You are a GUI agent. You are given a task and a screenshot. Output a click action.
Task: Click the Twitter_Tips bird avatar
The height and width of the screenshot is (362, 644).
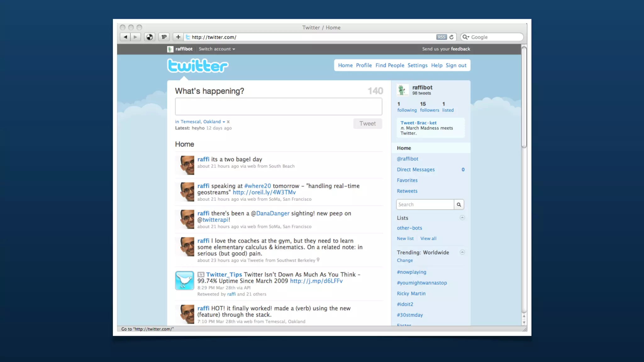tap(185, 280)
